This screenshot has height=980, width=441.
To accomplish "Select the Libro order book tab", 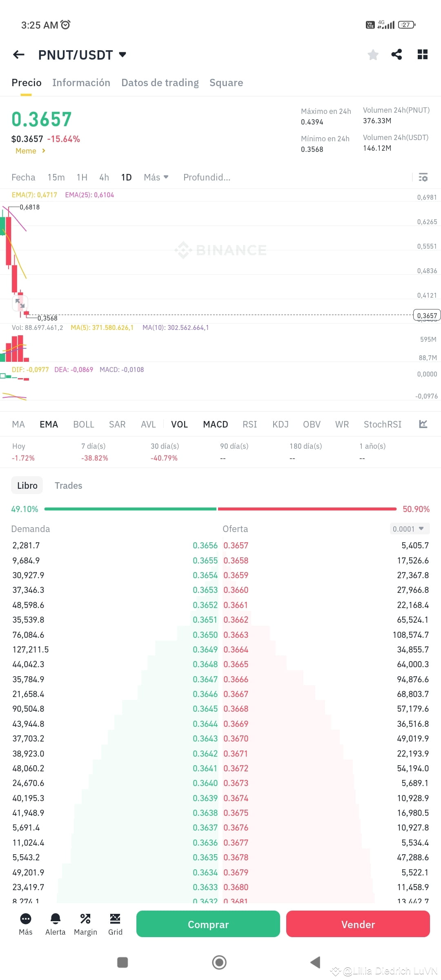I will click(27, 485).
